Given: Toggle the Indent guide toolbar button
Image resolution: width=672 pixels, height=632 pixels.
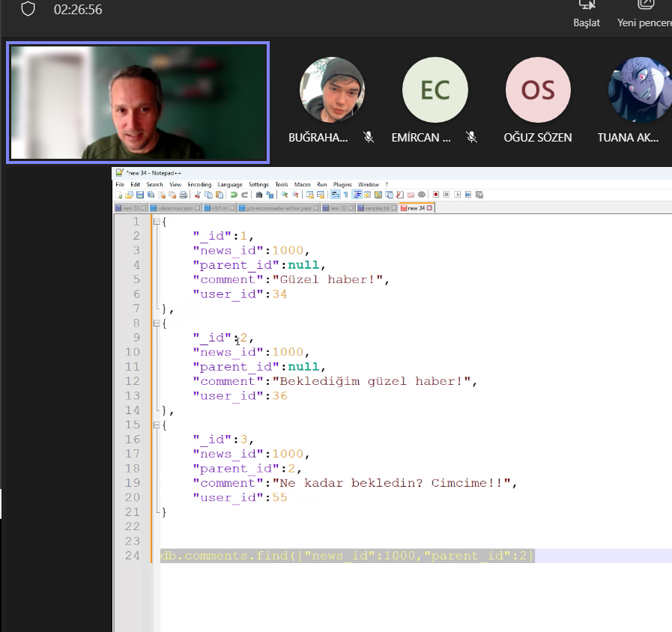Looking at the screenshot, I should (x=357, y=195).
